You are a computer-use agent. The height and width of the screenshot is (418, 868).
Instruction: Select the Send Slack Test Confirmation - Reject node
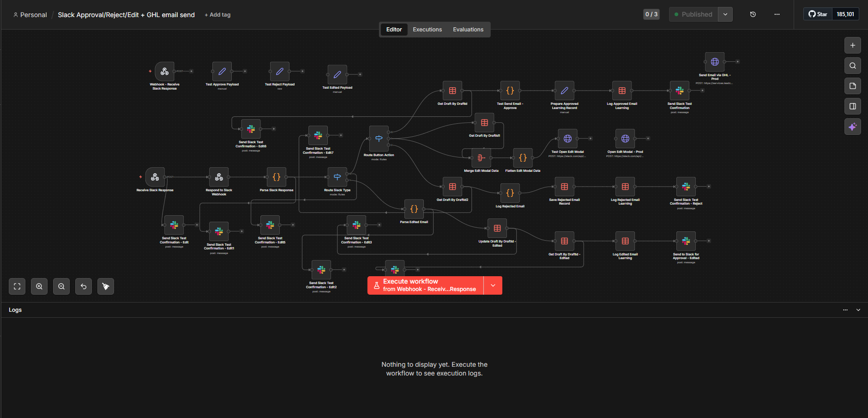point(686,187)
